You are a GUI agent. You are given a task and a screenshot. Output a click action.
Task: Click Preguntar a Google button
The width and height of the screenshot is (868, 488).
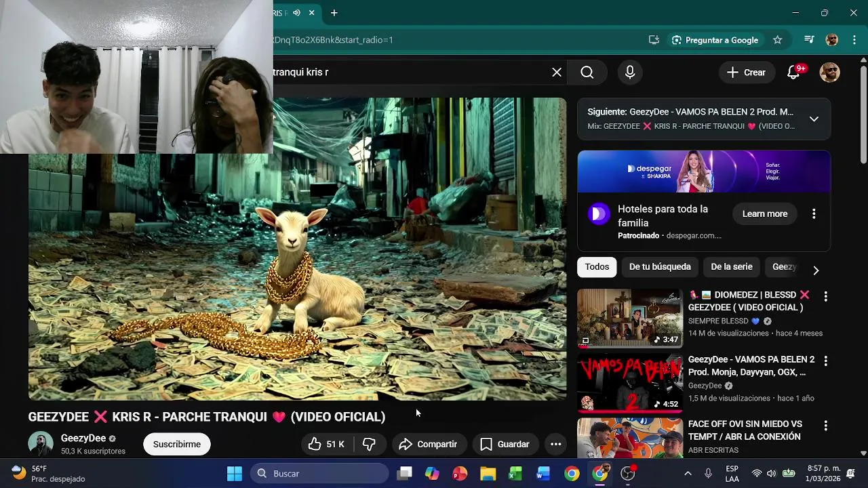(x=715, y=40)
